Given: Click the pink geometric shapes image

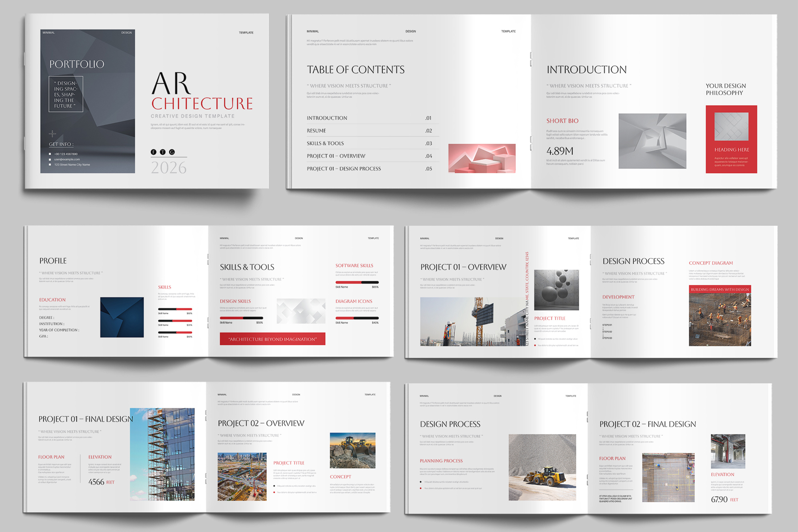Looking at the screenshot, I should click(482, 159).
